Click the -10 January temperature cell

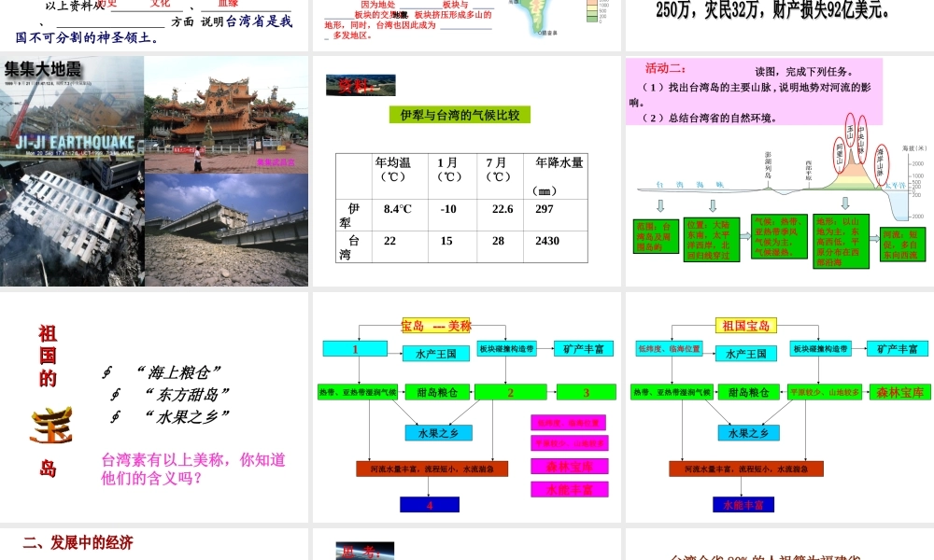click(x=452, y=215)
